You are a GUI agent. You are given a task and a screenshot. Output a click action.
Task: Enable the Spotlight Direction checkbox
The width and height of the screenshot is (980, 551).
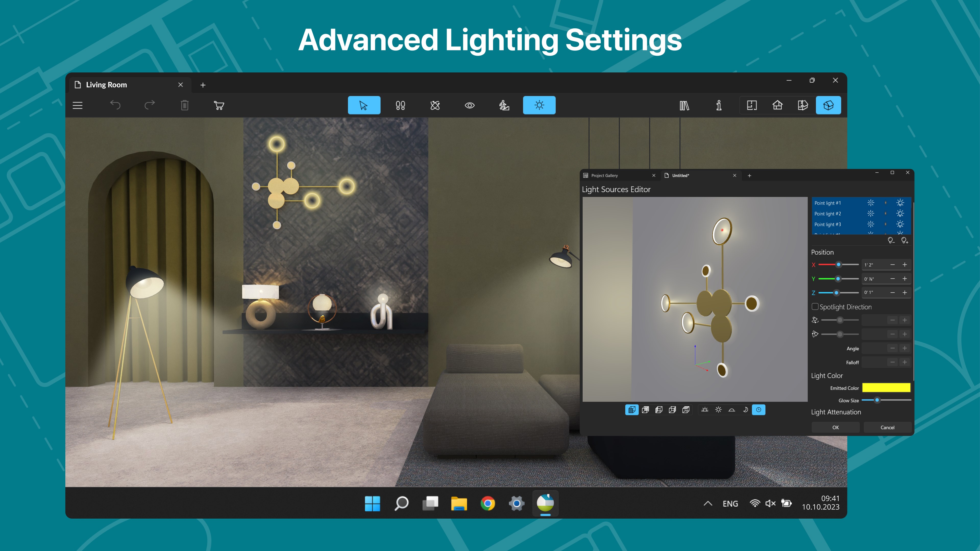815,306
